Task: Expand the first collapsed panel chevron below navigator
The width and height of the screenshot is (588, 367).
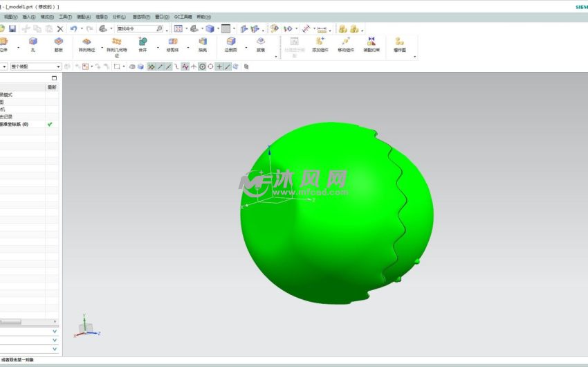Action: point(54,332)
